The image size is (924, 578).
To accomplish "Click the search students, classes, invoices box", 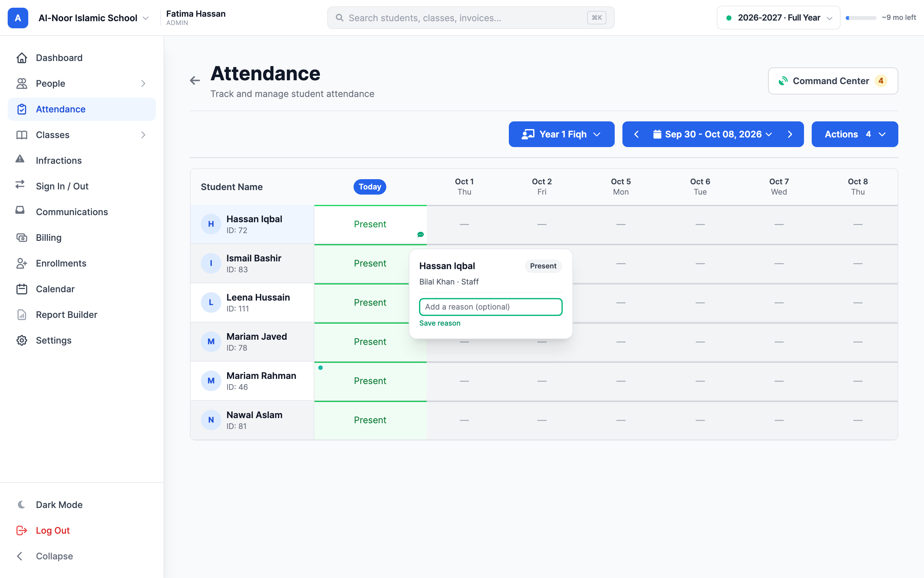I will 470,18.
